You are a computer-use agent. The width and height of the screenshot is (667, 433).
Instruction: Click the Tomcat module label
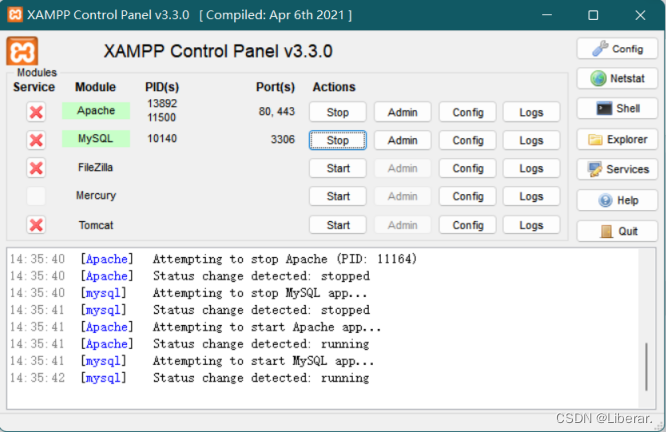click(96, 225)
